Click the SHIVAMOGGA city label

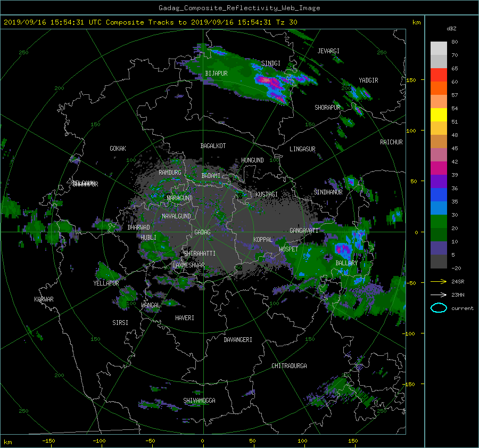coord(199,401)
